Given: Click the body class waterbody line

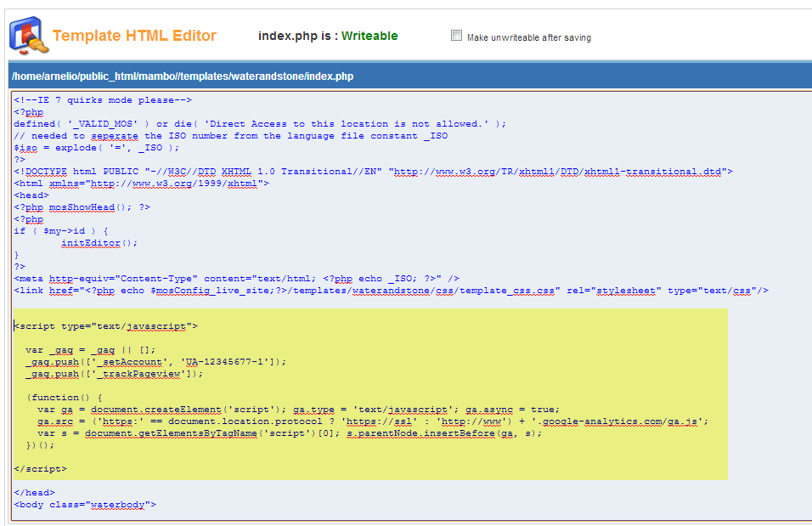Looking at the screenshot, I should [85, 505].
